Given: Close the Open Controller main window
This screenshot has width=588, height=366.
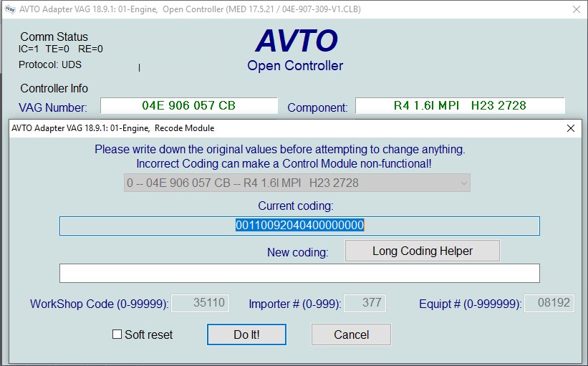Looking at the screenshot, I should tap(577, 9).
